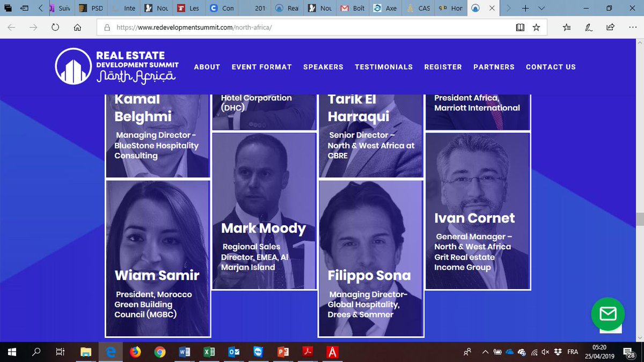Image resolution: width=644 pixels, height=362 pixels.
Task: Open Filippo Sona speaker card
Action: (371, 258)
